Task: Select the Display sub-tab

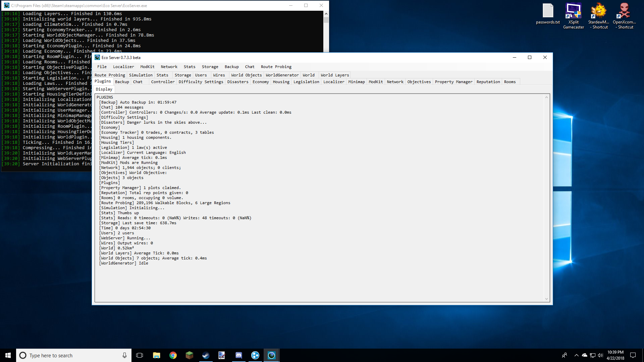Action: [x=104, y=89]
